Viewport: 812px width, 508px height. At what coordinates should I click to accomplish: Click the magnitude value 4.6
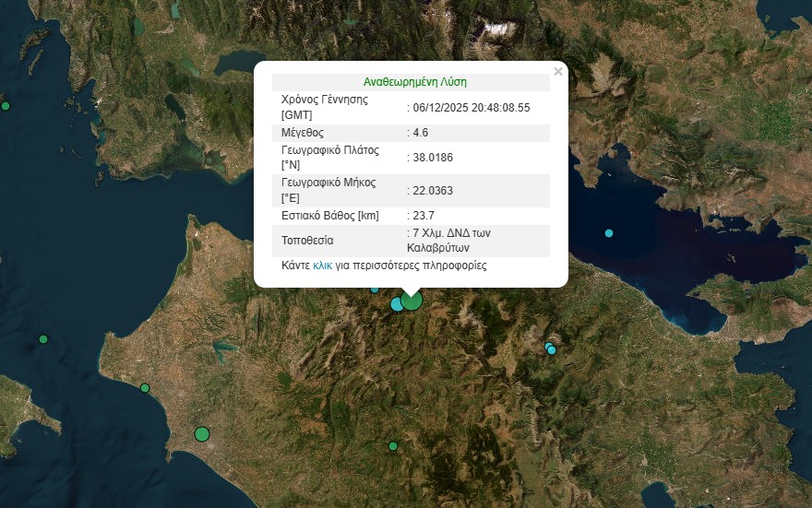point(420,133)
